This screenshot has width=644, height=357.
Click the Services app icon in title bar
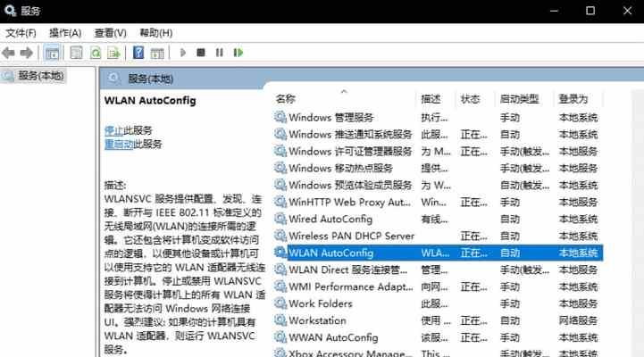tap(10, 11)
